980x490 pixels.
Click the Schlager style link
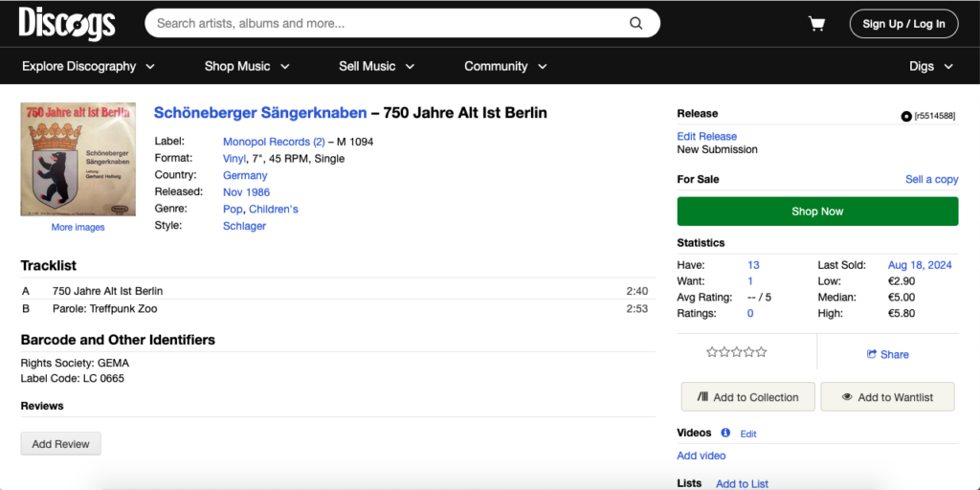[244, 226]
